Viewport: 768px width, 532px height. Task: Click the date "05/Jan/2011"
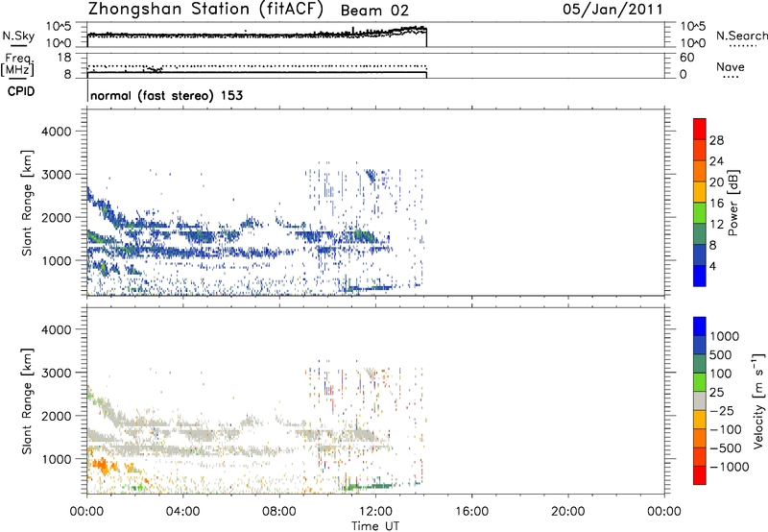[612, 10]
